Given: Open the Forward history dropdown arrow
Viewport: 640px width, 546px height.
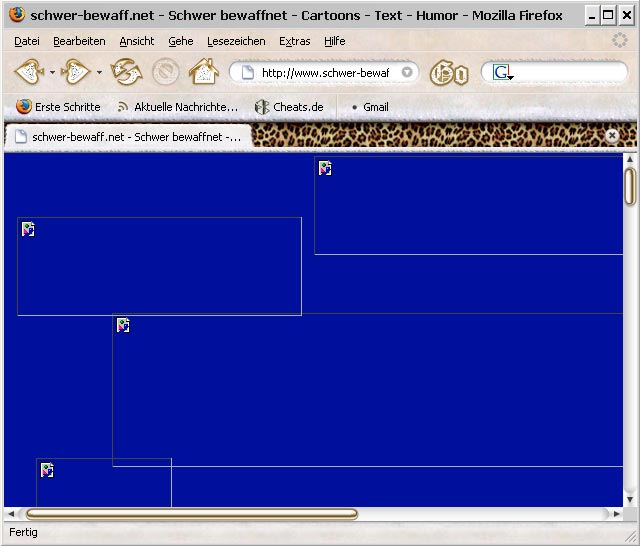Looking at the screenshot, I should (x=99, y=72).
